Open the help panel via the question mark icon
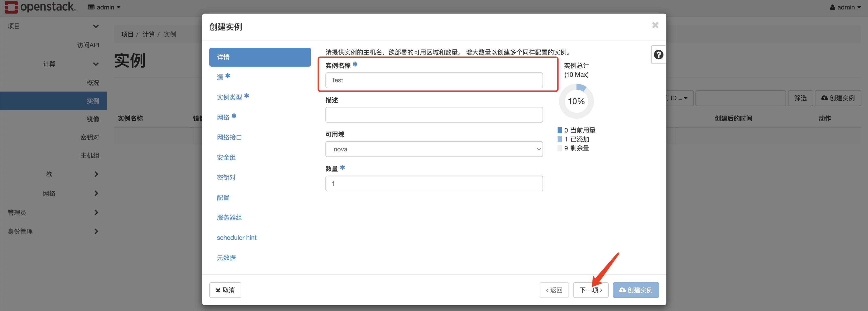Image resolution: width=868 pixels, height=311 pixels. (x=658, y=54)
